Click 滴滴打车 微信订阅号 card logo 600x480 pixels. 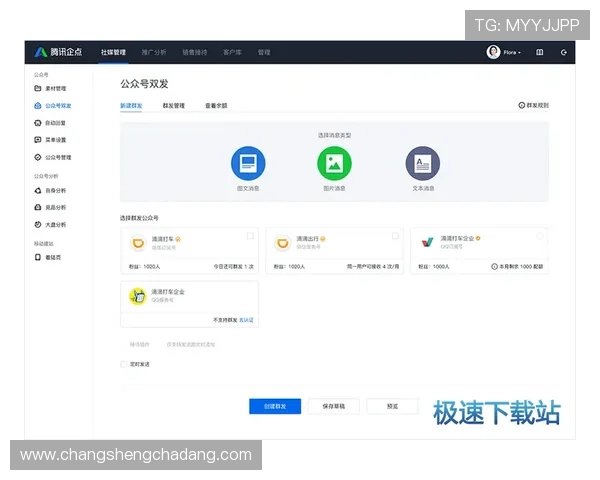pyautogui.click(x=138, y=243)
